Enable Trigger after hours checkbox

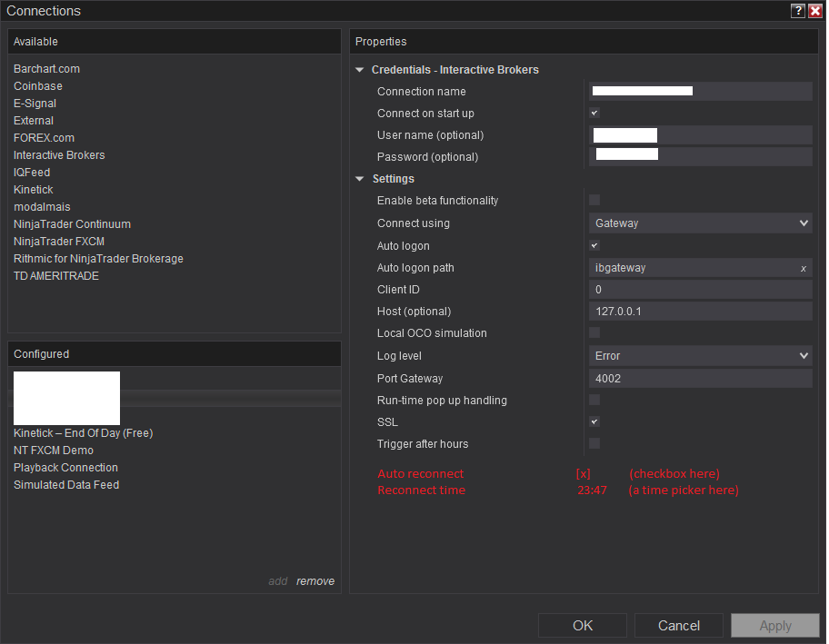594,443
